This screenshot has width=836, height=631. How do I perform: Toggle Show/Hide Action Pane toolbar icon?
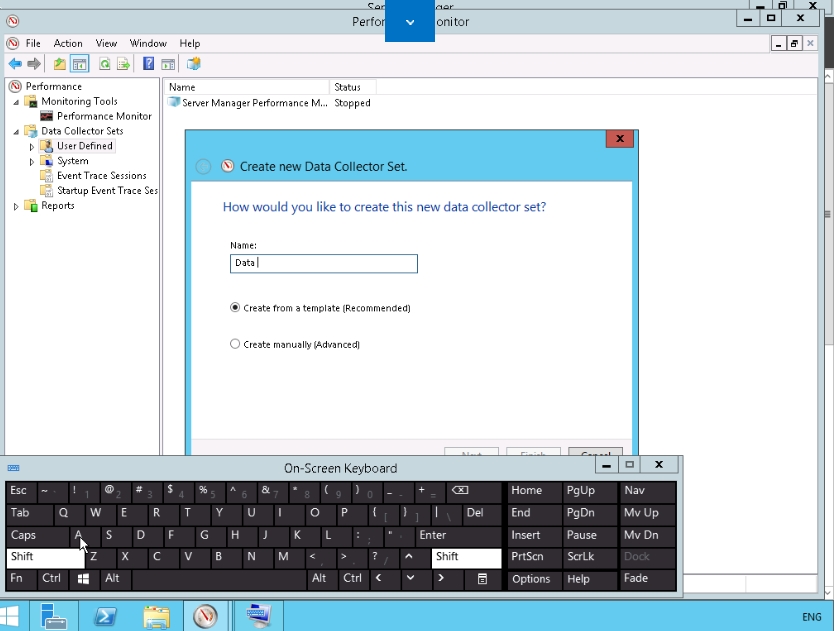click(x=168, y=64)
